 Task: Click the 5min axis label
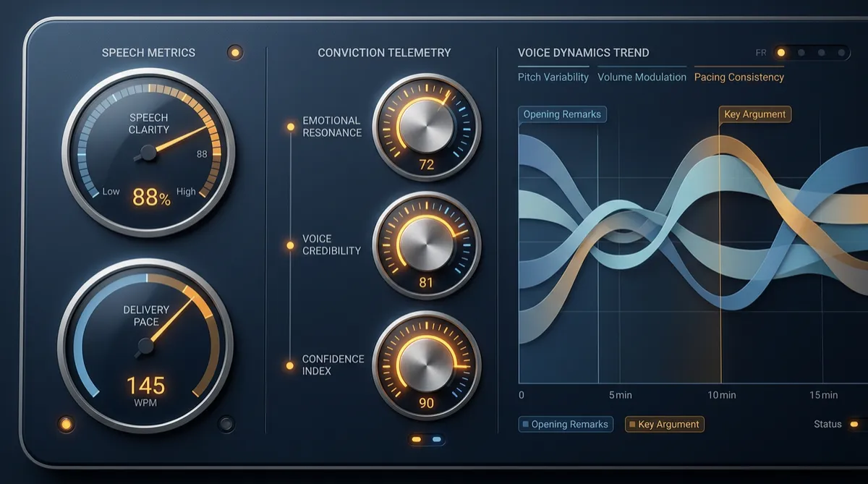point(621,395)
